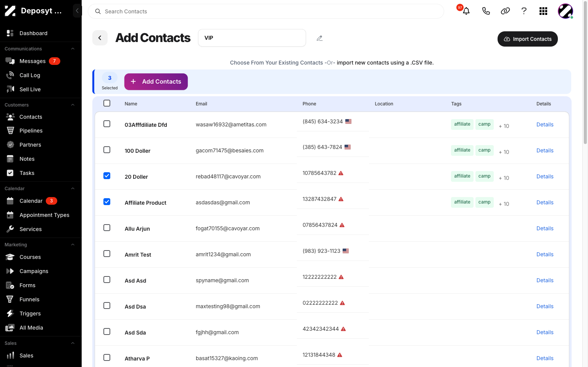The width and height of the screenshot is (588, 367).
Task: Collapse the Customers section chevron
Action: pyautogui.click(x=72, y=105)
